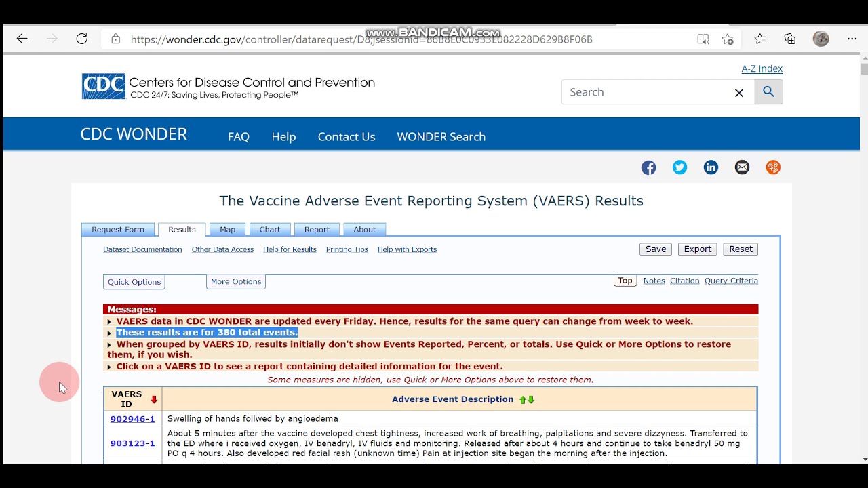
Task: Open the browser Collections icon
Action: click(x=790, y=39)
